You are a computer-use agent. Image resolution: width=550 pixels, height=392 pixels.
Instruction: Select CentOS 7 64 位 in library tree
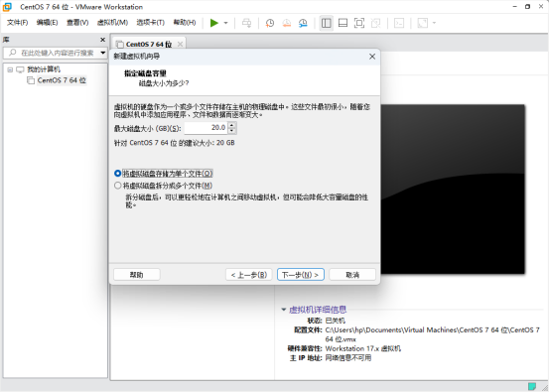coord(62,80)
